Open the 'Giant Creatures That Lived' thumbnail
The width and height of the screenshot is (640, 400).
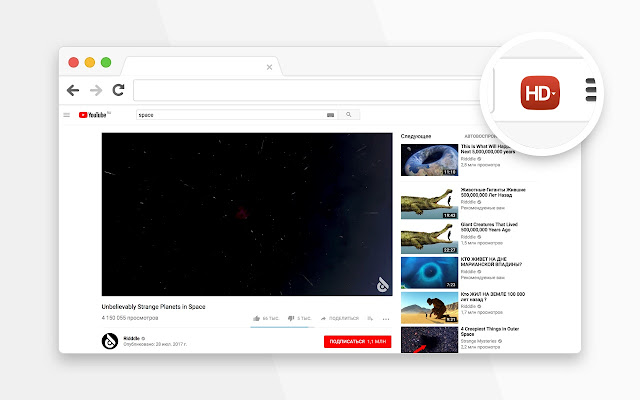click(429, 238)
